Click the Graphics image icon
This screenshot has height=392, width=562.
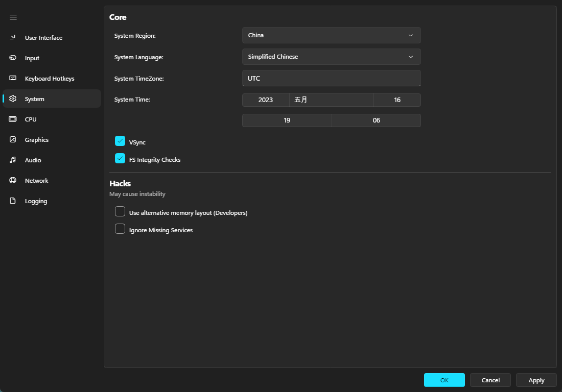13,139
